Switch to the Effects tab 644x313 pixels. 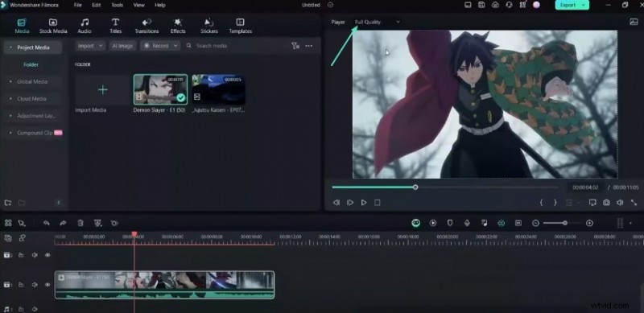[178, 26]
